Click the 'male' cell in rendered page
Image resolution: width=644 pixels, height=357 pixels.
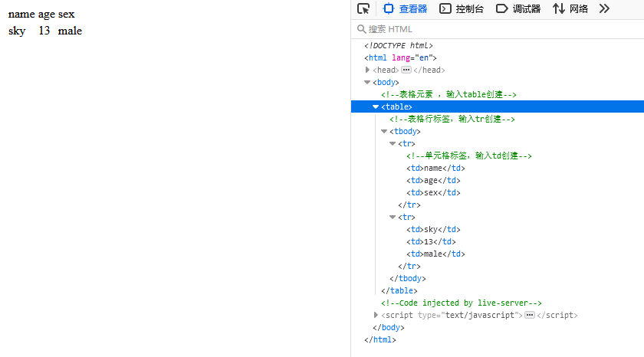pyautogui.click(x=70, y=31)
